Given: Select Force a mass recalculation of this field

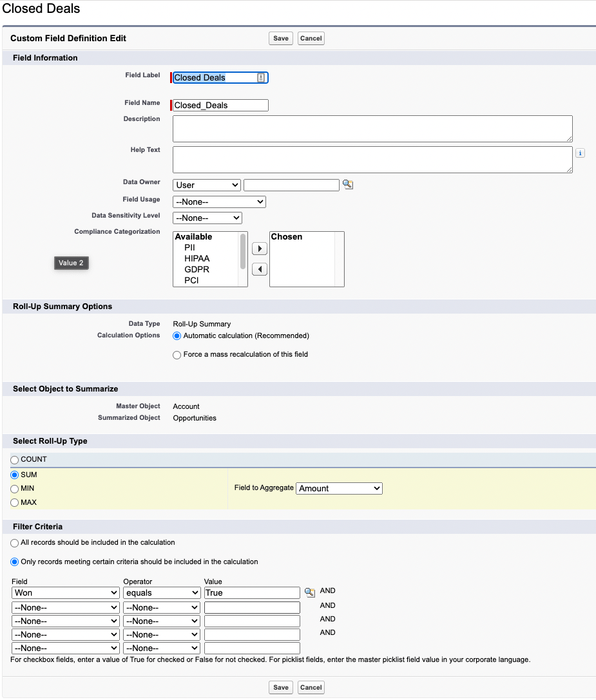Looking at the screenshot, I should pyautogui.click(x=177, y=354).
